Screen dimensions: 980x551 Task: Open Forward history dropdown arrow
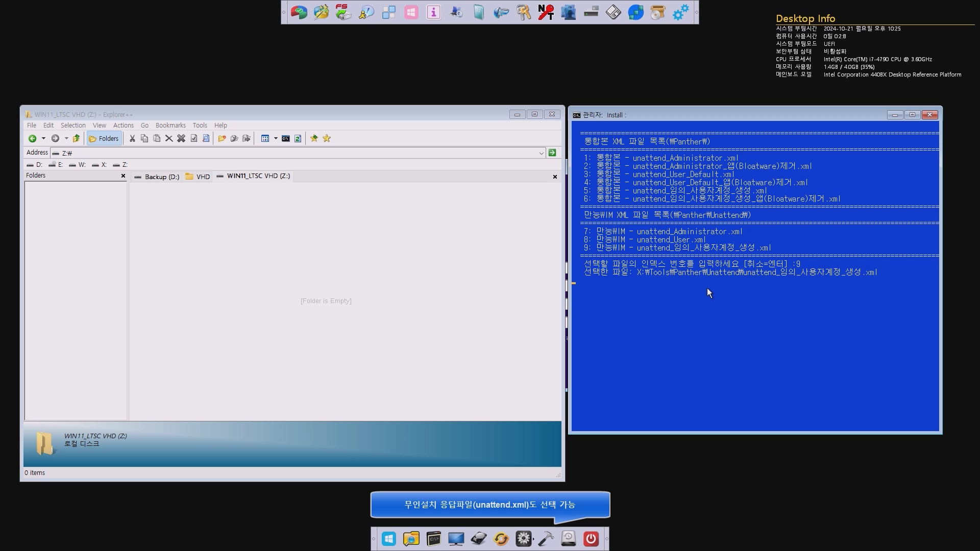[x=66, y=138]
